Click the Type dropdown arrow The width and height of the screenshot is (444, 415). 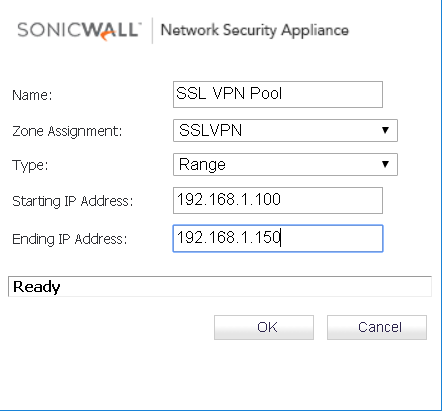pos(385,164)
